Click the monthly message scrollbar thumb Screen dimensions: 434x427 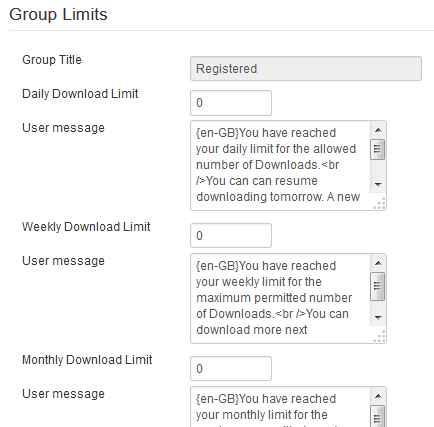click(x=378, y=416)
